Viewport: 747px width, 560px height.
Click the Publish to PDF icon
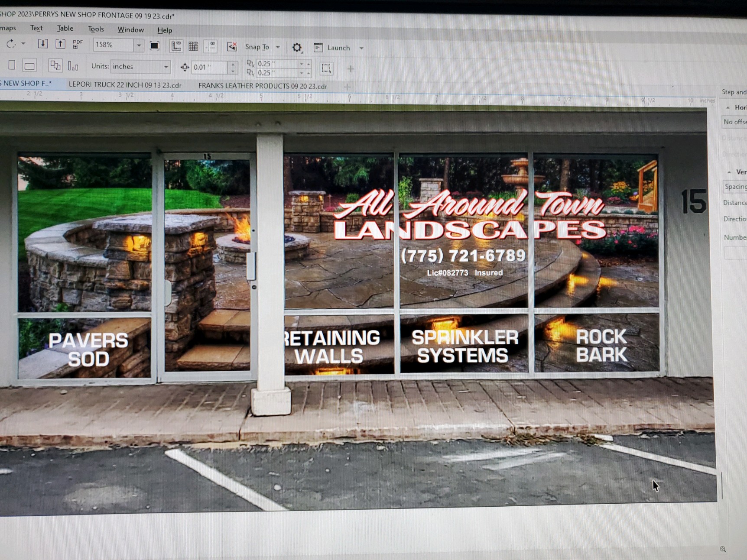coord(78,44)
